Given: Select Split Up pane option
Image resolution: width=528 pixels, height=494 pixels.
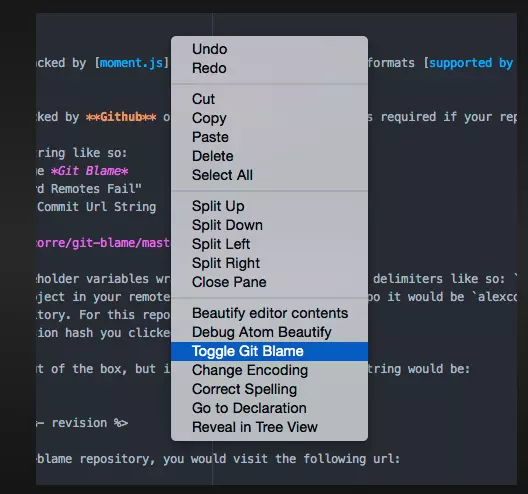Looking at the screenshot, I should click(269, 206).
